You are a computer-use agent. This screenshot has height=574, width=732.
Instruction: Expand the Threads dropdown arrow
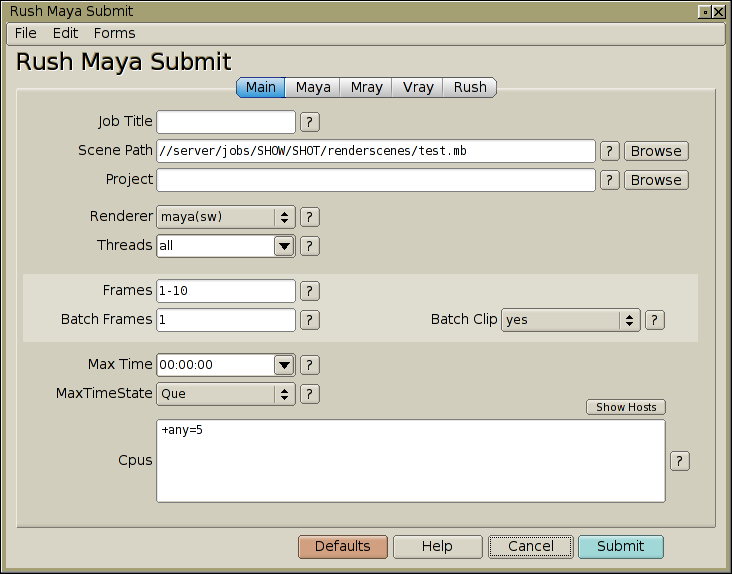tap(284, 246)
